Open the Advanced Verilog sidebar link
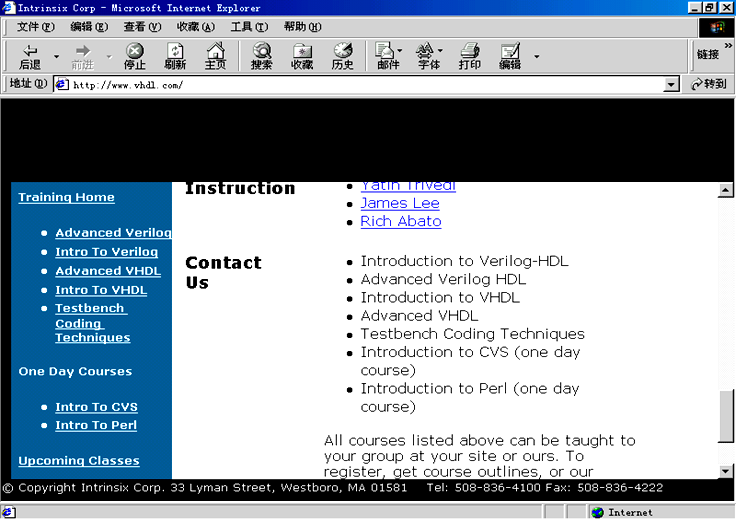 (113, 233)
